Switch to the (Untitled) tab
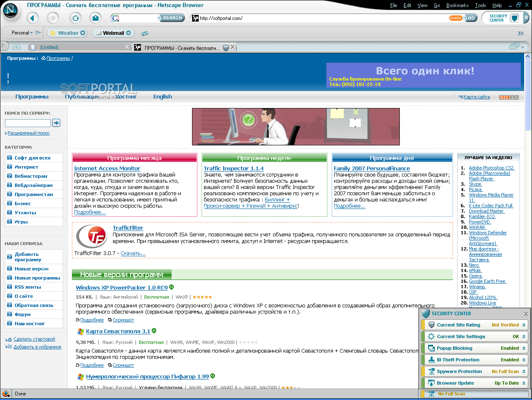The image size is (532, 400). (x=79, y=47)
